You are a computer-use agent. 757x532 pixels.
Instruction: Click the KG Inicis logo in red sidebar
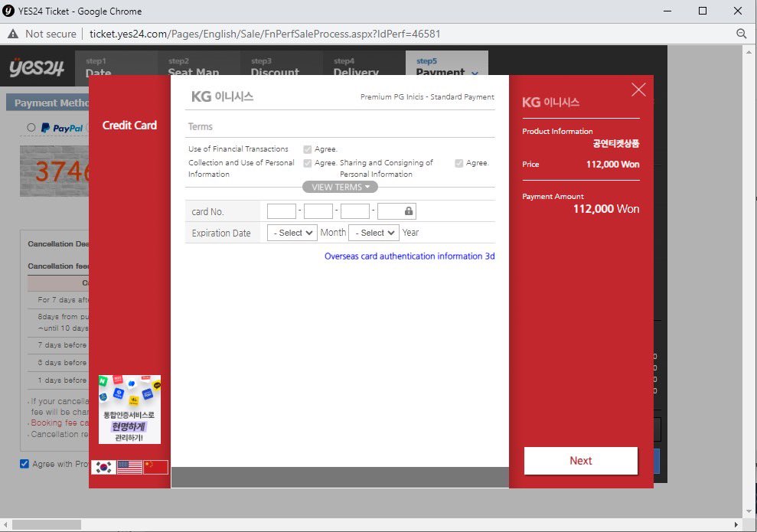550,102
